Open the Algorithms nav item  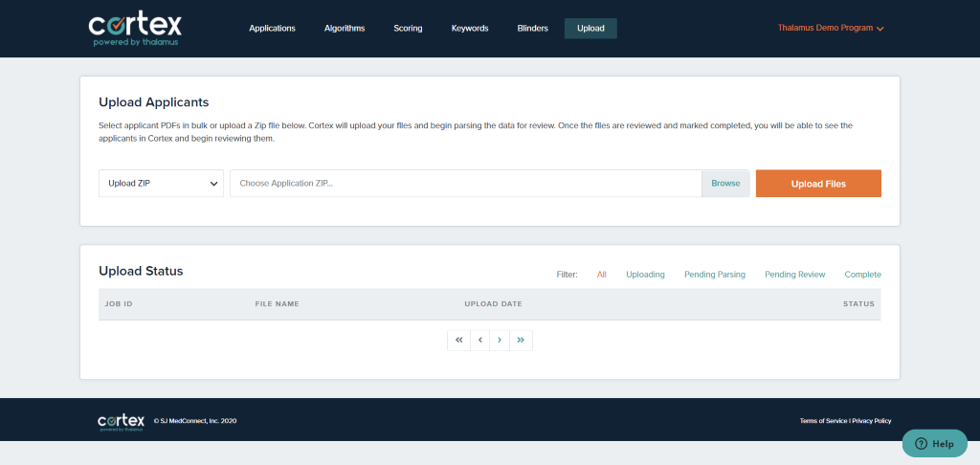pos(345,28)
